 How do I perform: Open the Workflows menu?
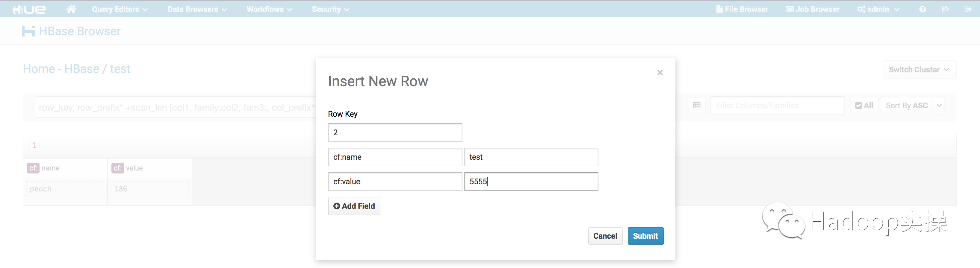[269, 9]
